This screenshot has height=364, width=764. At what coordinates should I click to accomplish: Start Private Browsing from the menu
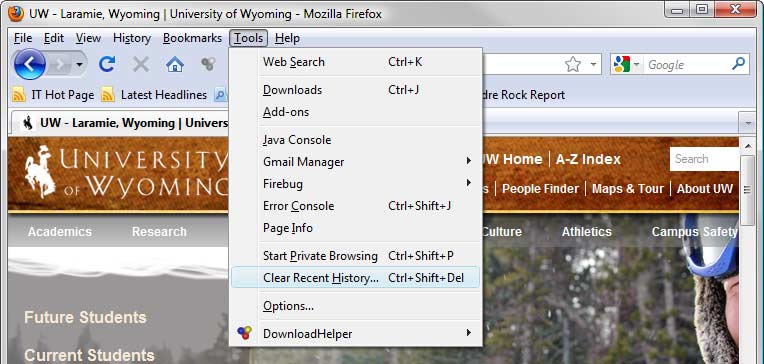point(356,256)
